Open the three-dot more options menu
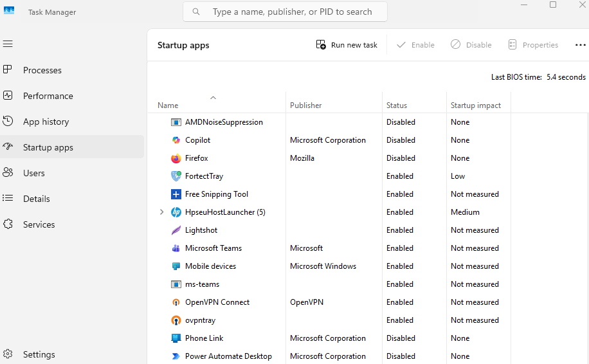Viewport: 589px width, 364px height. click(580, 45)
